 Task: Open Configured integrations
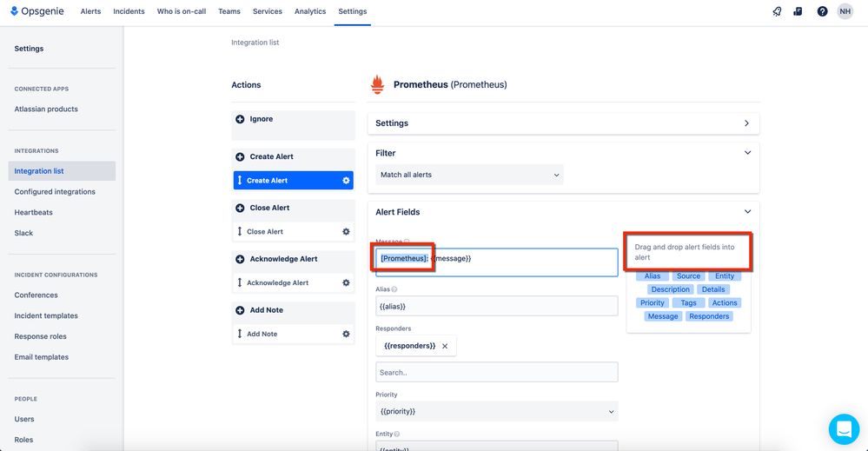pos(55,192)
